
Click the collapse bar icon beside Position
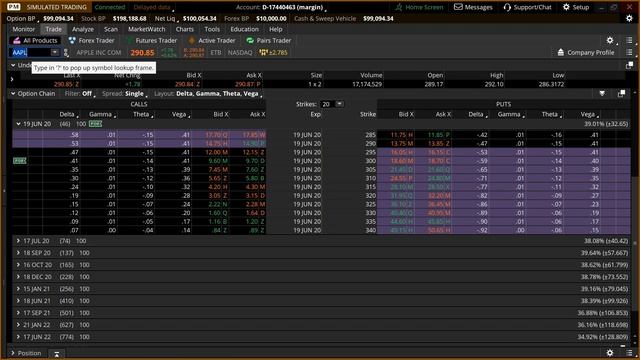(x=57, y=354)
